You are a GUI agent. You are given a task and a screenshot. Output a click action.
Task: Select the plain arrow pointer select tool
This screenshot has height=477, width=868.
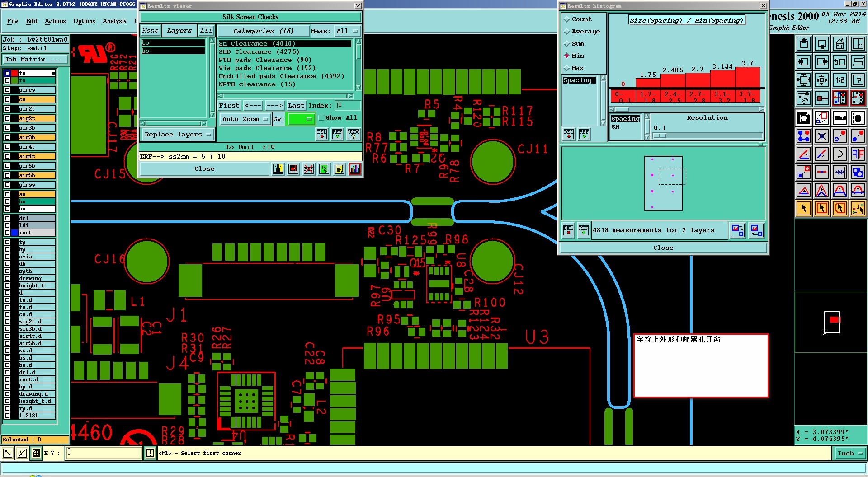click(804, 208)
